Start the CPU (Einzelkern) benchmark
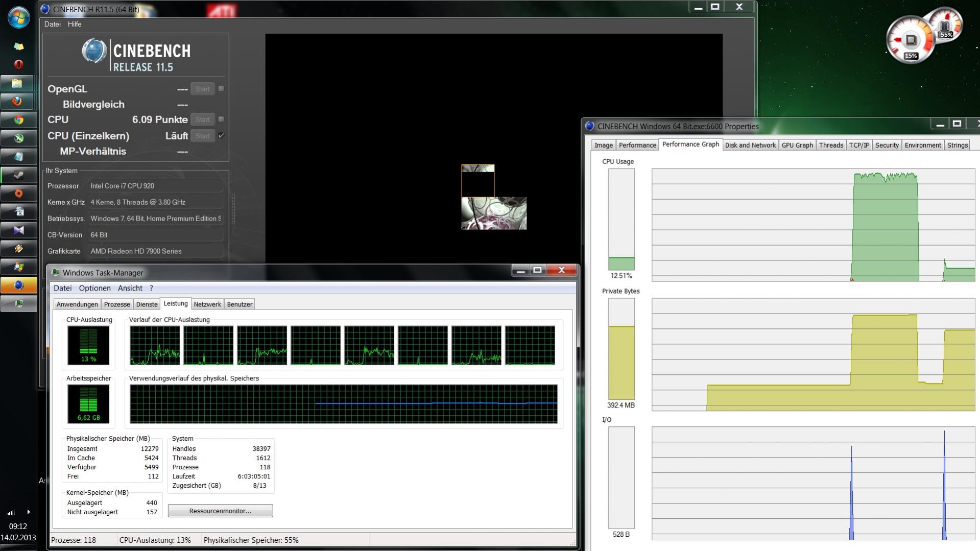The height and width of the screenshot is (551, 980). [x=202, y=136]
